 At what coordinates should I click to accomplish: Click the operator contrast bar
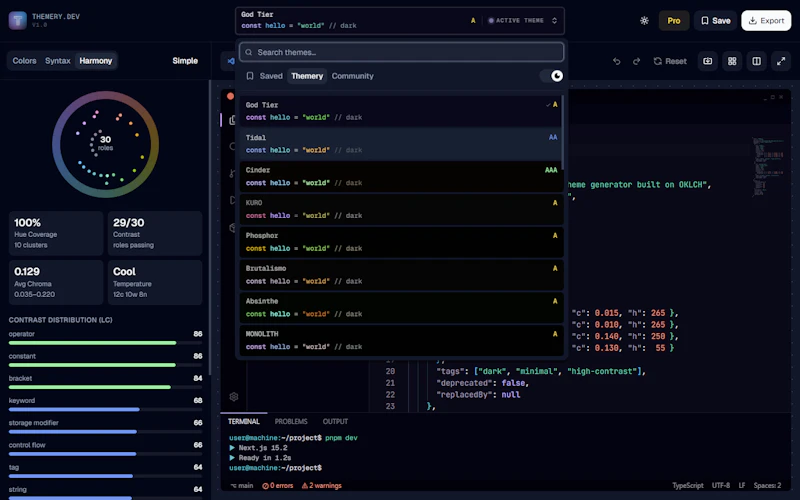pos(106,343)
